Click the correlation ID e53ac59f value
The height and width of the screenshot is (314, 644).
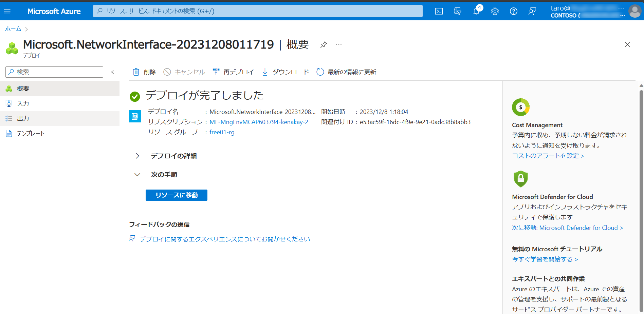click(415, 122)
